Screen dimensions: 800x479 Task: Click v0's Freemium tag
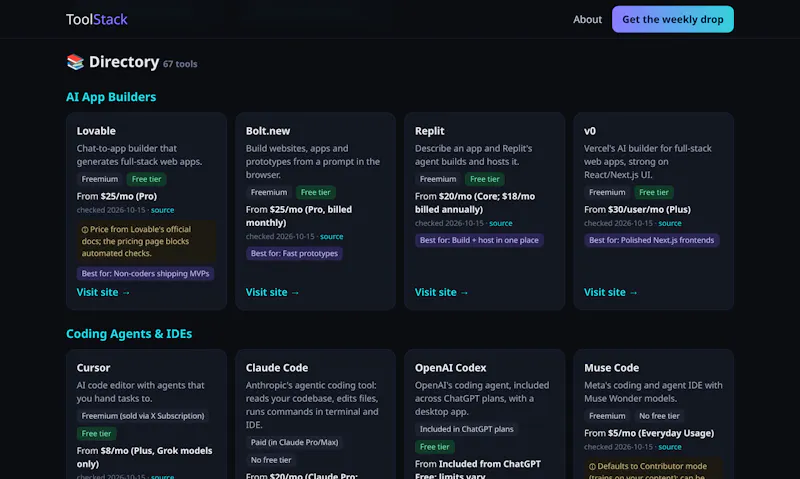(x=607, y=192)
